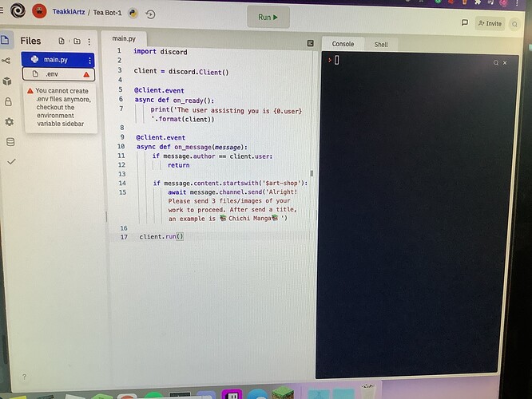Image resolution: width=532 pixels, height=399 pixels.
Task: Switch to the Shell tab
Action: coord(381,45)
